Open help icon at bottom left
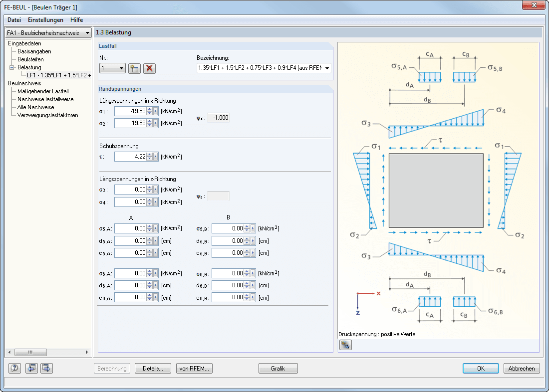Screen dimensions: 549x392 coord(14,368)
